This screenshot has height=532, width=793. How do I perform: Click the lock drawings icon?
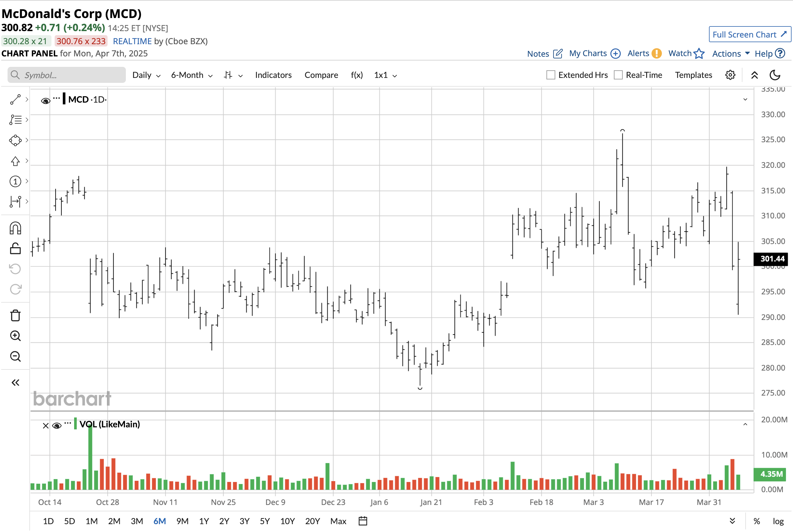point(15,249)
